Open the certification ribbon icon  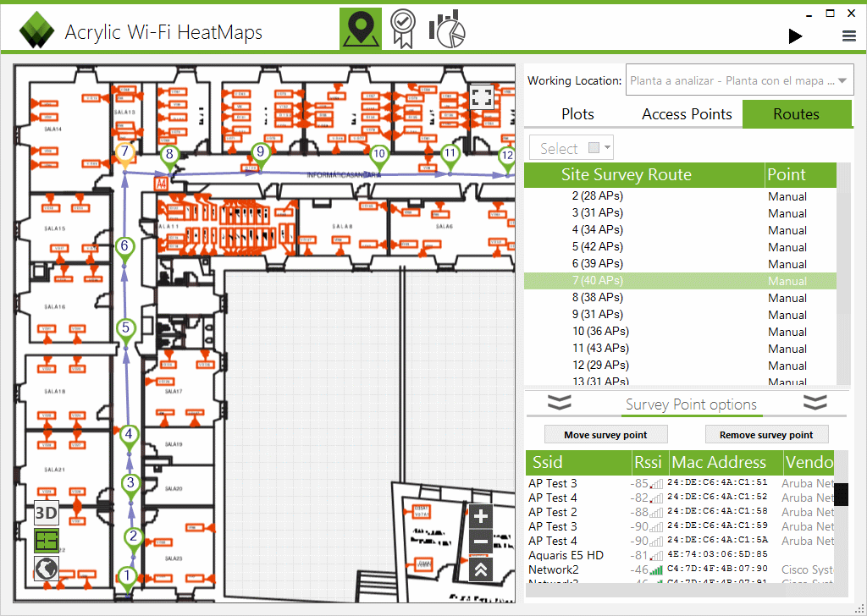[403, 29]
